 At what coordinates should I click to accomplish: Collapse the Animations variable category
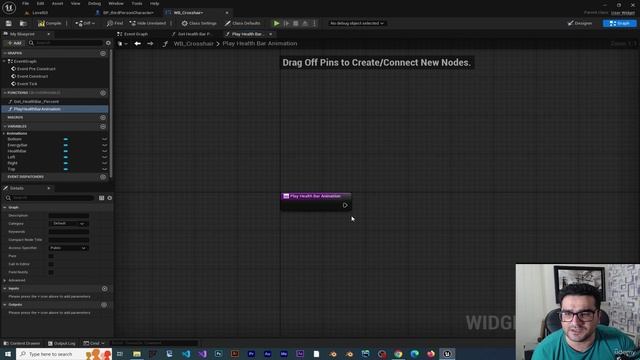[x=4, y=133]
